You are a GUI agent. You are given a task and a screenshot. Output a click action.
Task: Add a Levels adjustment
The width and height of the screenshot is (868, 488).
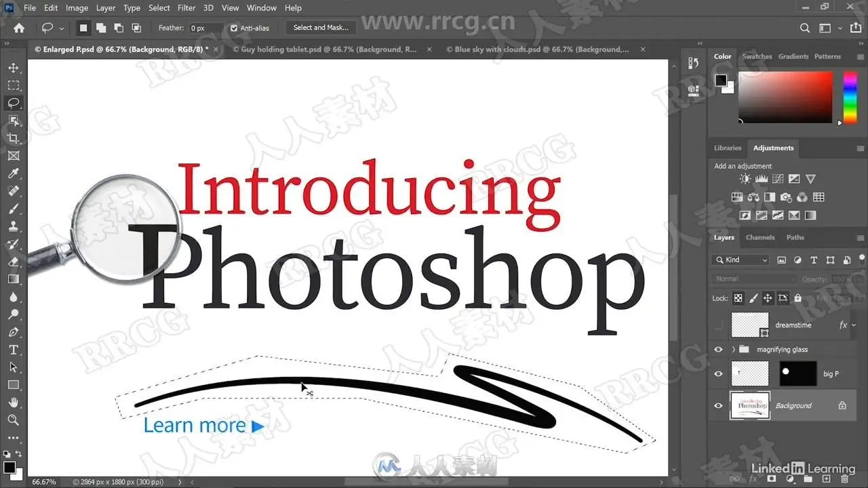[762, 179]
